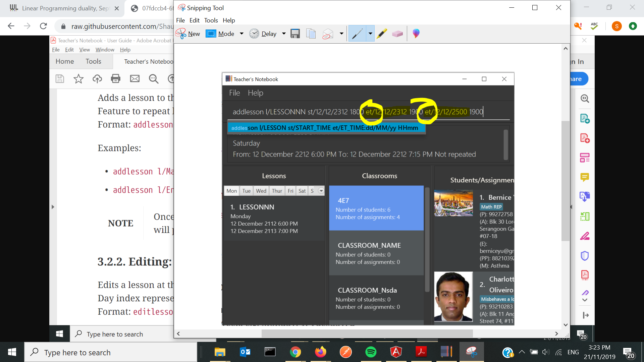Click New snip scissors icon
Image resolution: width=644 pixels, height=362 pixels.
[181, 34]
